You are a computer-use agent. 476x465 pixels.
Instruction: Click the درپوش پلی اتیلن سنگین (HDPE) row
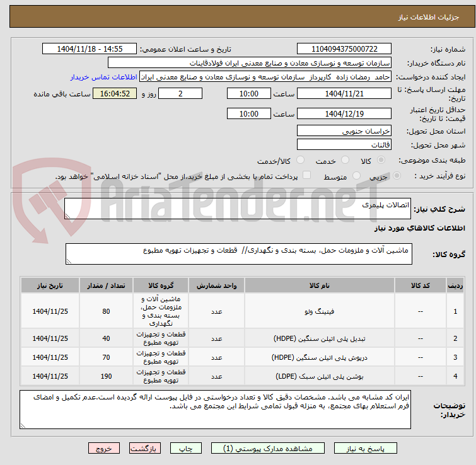242,357
